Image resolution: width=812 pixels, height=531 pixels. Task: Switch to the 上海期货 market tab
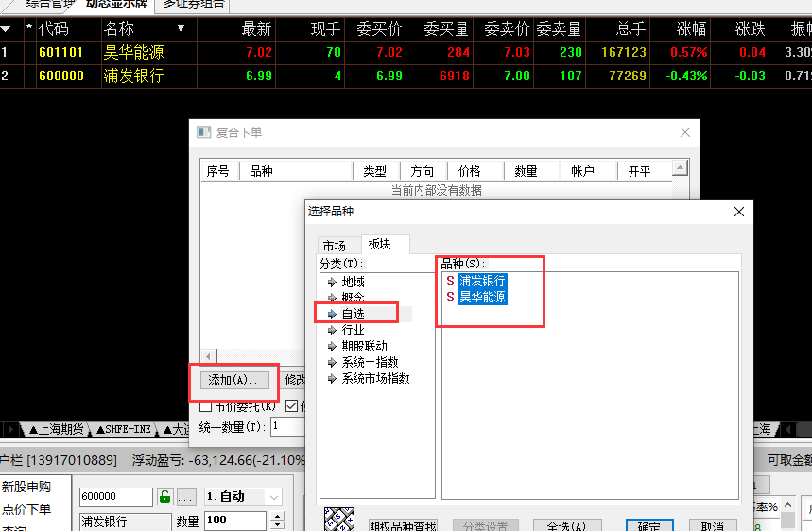(57, 429)
